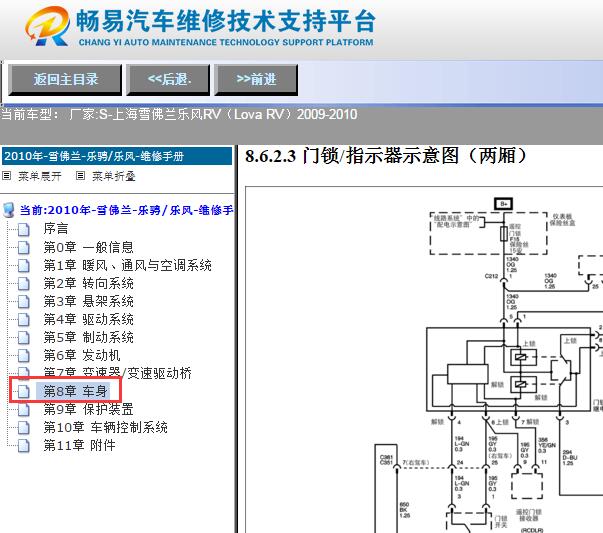Open 第2章 转向系统
603x533 pixels.
[x=88, y=283]
